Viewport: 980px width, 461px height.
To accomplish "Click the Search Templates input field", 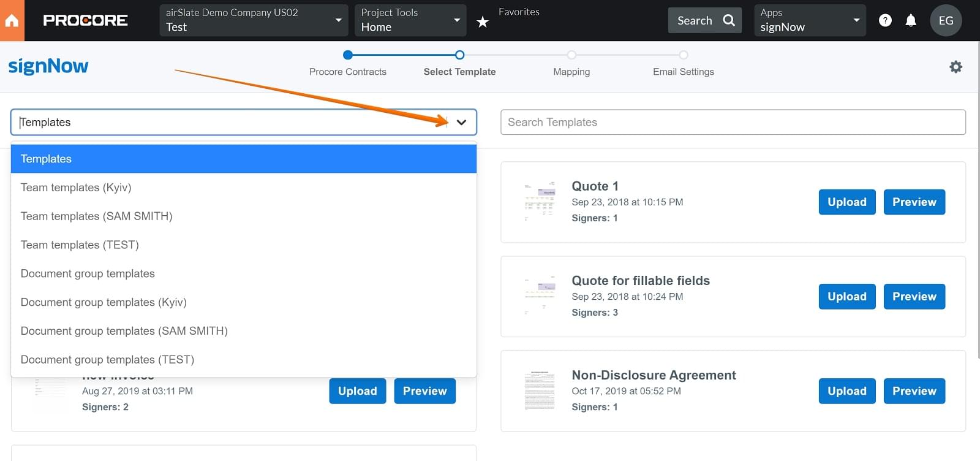I will click(733, 122).
